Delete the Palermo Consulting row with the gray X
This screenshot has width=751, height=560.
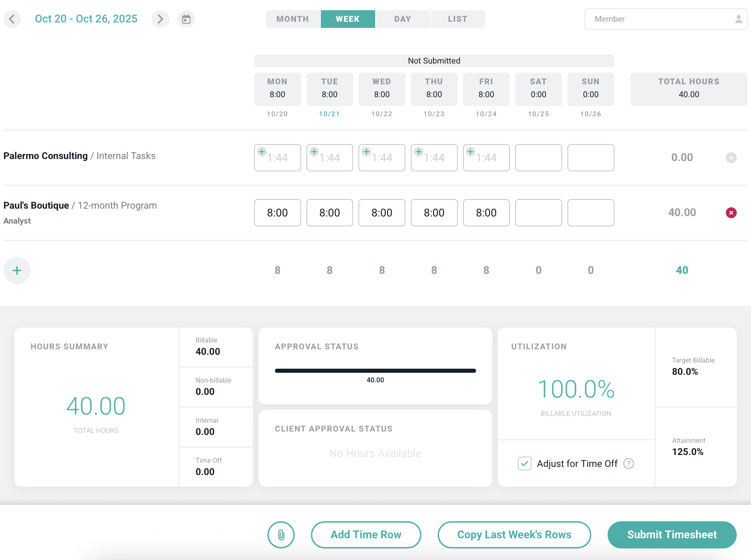(x=731, y=158)
